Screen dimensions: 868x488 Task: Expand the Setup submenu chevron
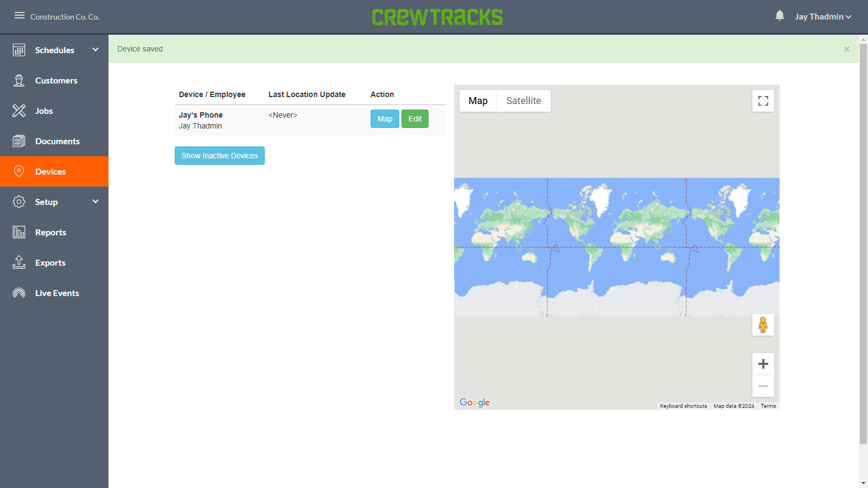95,201
